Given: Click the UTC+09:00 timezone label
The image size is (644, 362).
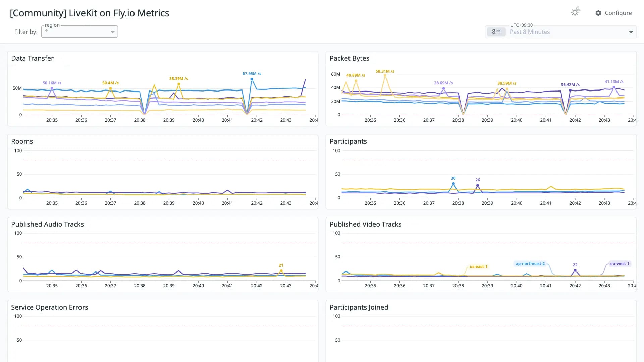Looking at the screenshot, I should click(x=521, y=25).
